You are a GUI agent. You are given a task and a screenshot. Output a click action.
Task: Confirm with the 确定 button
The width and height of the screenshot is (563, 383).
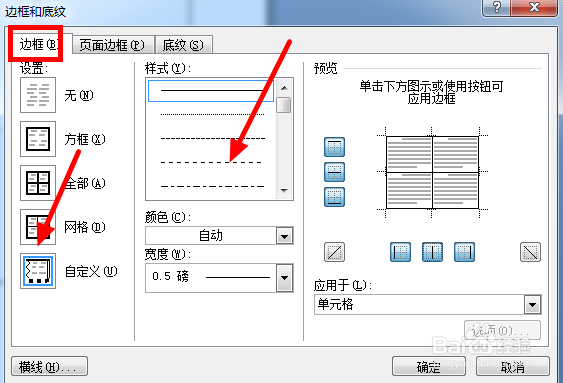tap(429, 366)
